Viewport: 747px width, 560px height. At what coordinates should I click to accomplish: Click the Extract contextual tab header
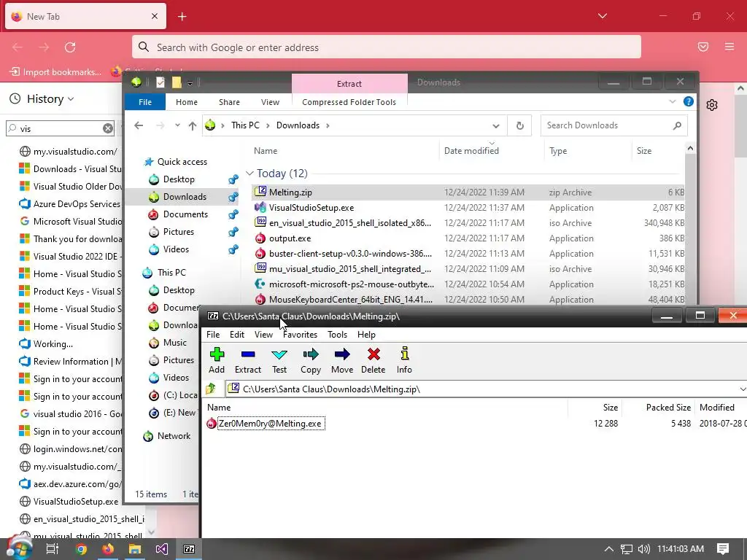[349, 83]
